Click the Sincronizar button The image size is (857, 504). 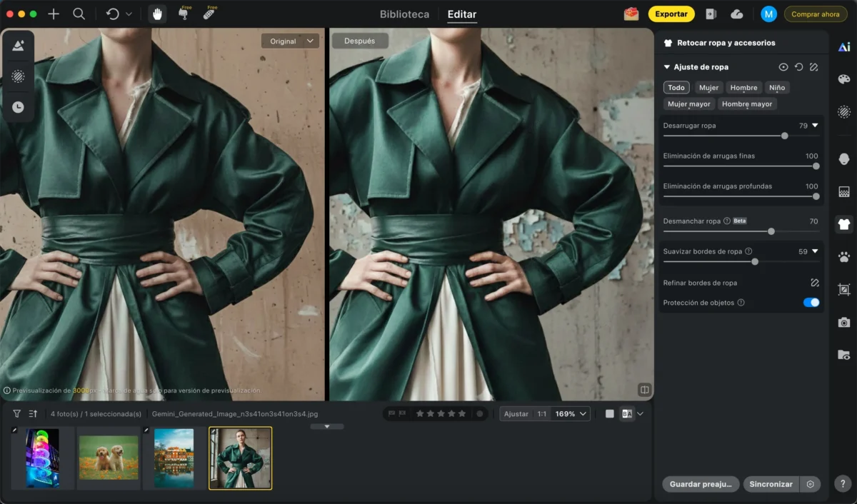(x=771, y=484)
